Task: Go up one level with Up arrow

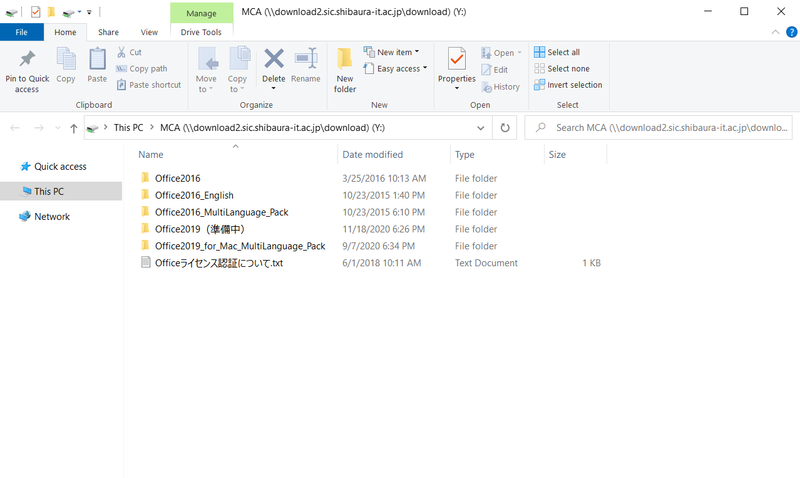Action: [73, 128]
